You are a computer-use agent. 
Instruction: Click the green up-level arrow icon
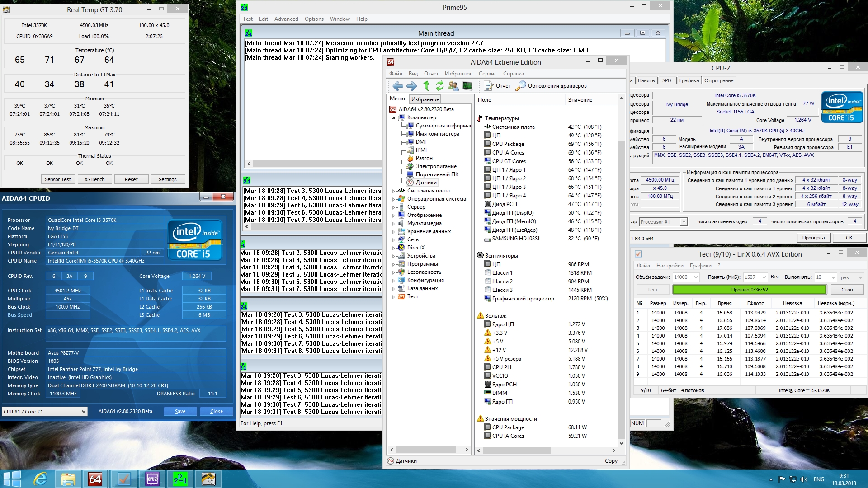pyautogui.click(x=426, y=86)
